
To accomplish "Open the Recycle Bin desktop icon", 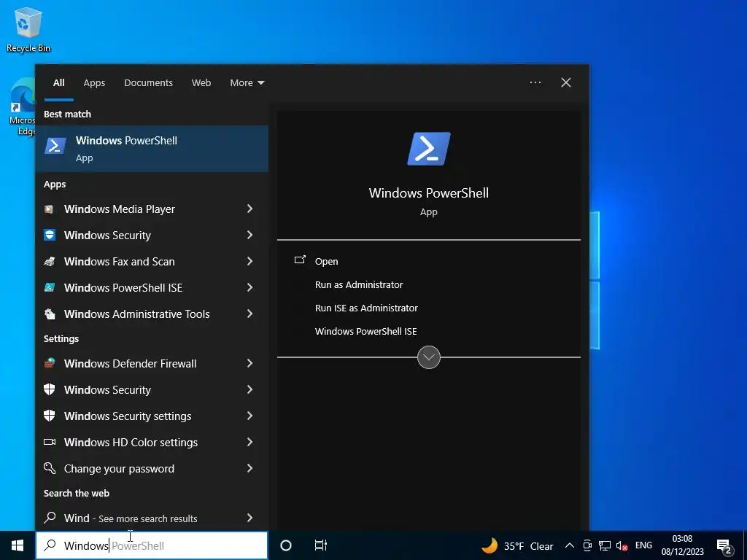I will (x=28, y=30).
